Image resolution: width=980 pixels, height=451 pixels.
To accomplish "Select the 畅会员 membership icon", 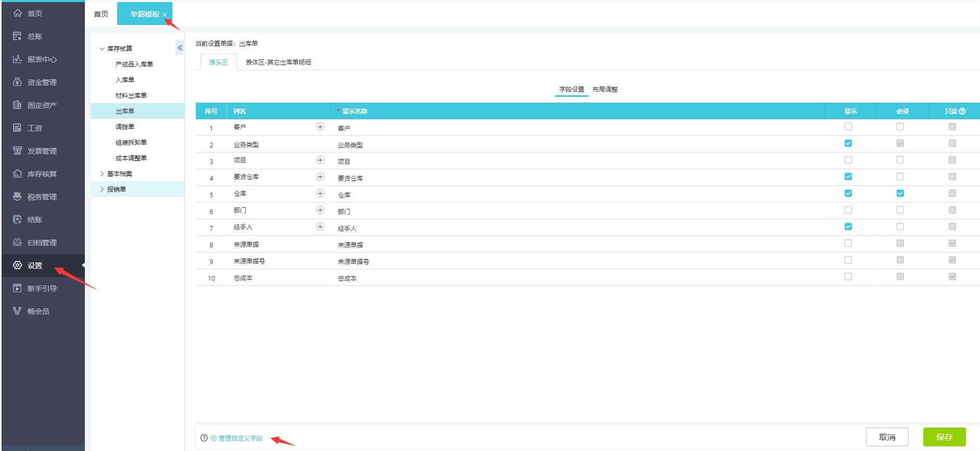I will click(x=17, y=311).
